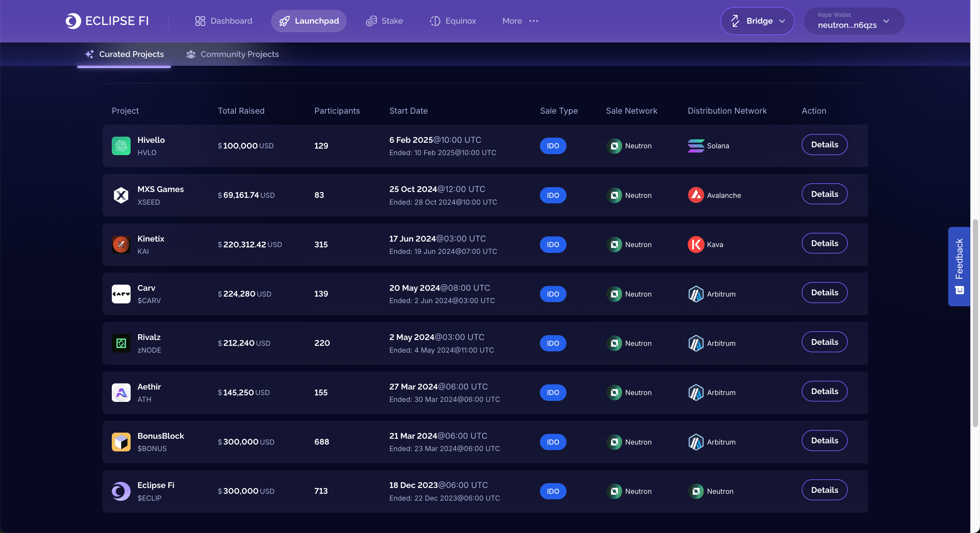Switch to Community Projects tab

pos(232,54)
